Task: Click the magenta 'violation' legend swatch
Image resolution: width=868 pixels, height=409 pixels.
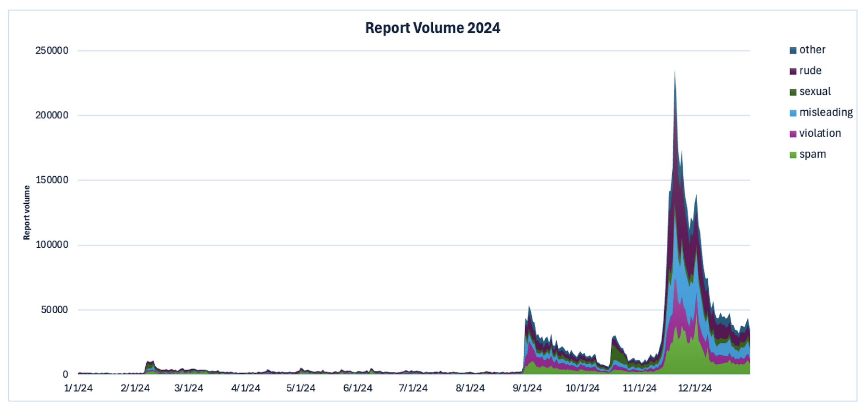Action: [793, 133]
